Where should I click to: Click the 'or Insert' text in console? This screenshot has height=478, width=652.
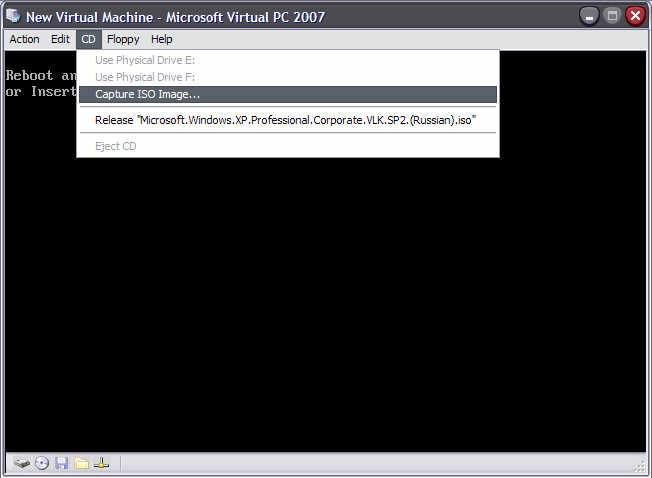coord(41,91)
